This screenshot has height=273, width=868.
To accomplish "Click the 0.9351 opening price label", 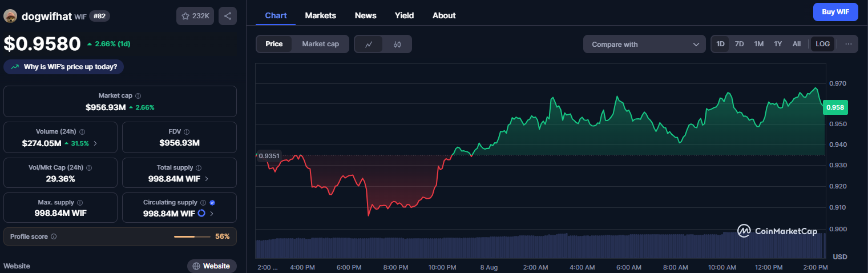I will [x=269, y=155].
